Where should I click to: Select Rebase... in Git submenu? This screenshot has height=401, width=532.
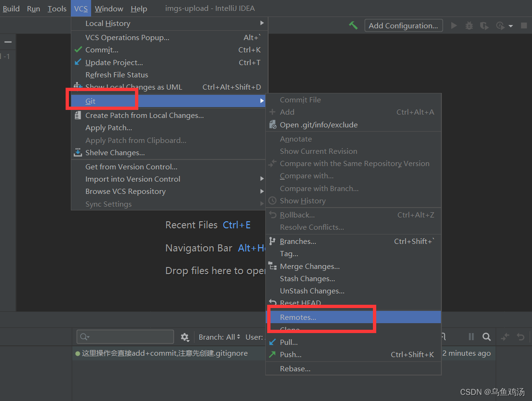[x=353, y=369]
